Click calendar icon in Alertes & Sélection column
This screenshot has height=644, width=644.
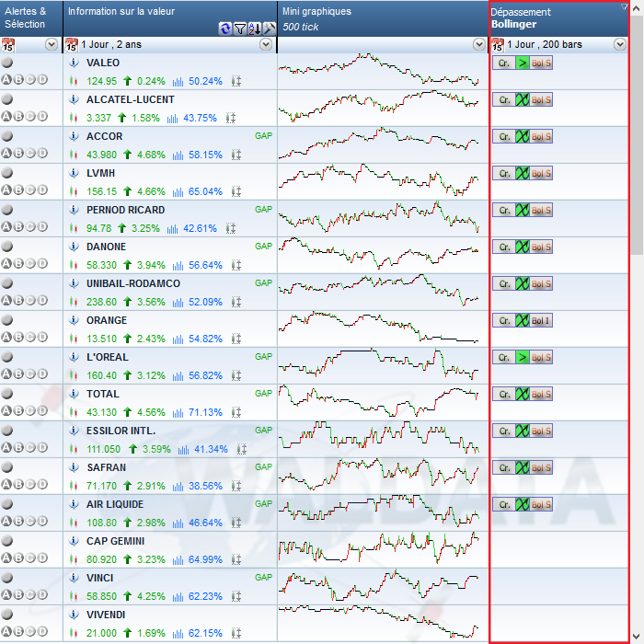[7, 44]
